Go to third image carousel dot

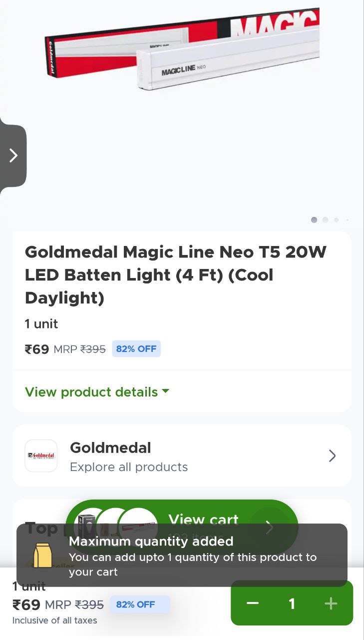pos(337,219)
